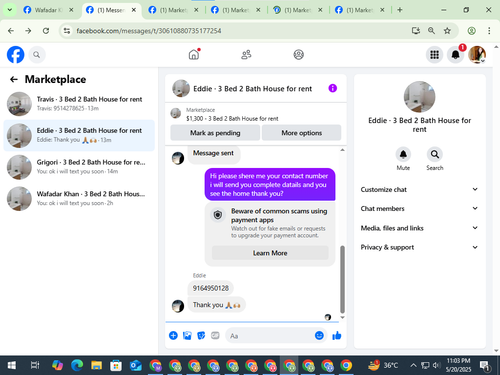The image size is (500, 375).
Task: Choose a sticker icon in composer
Action: click(x=201, y=335)
